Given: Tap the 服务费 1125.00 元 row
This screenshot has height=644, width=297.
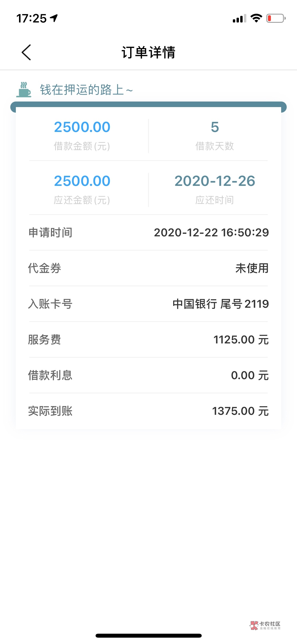Looking at the screenshot, I should click(148, 340).
